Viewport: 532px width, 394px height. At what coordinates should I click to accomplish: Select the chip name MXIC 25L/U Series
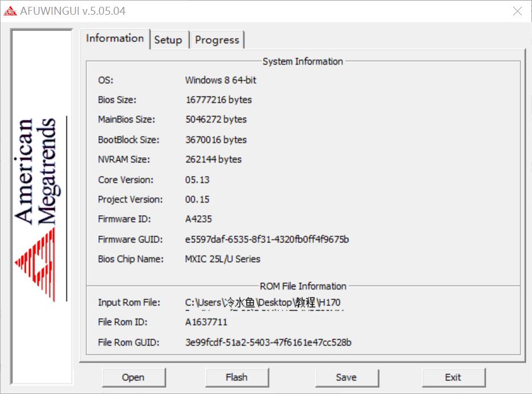(223, 259)
